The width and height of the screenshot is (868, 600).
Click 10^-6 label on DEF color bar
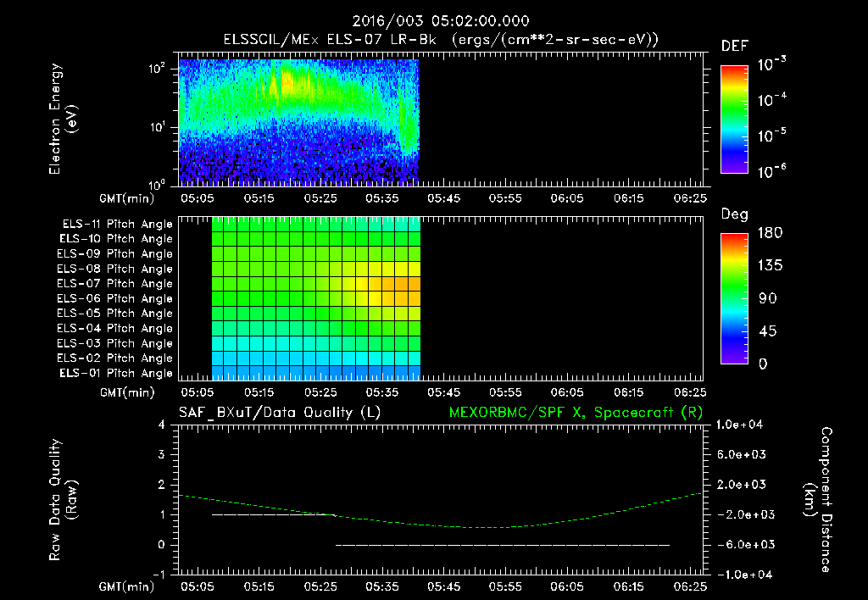pos(771,171)
